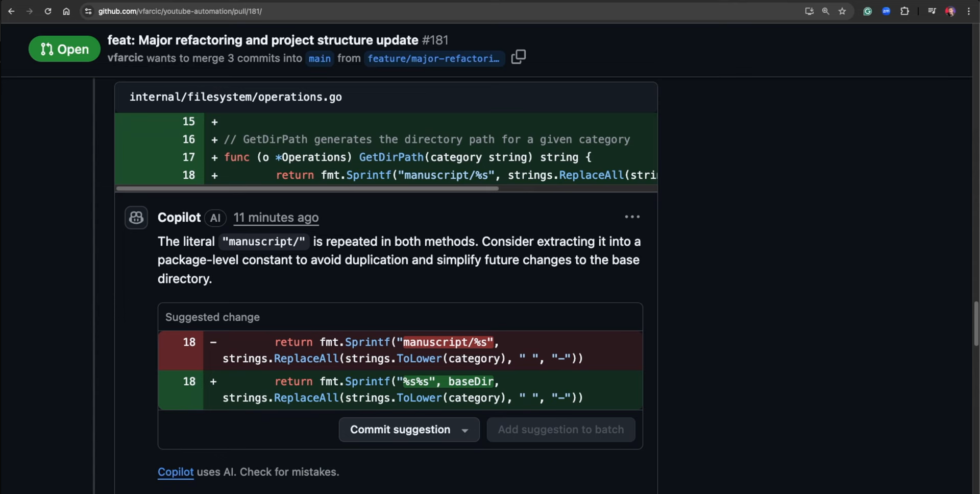Open the Zoom extension icon
Image resolution: width=980 pixels, height=494 pixels.
[886, 11]
